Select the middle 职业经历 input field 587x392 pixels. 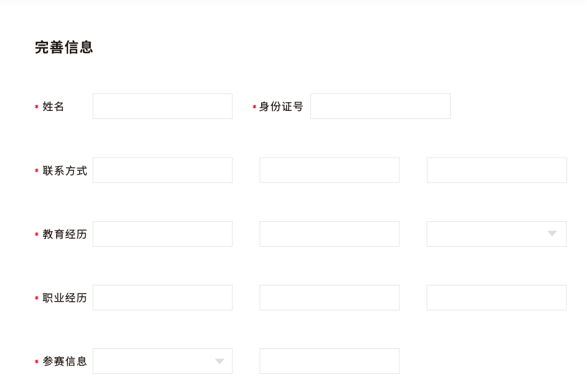tap(329, 297)
